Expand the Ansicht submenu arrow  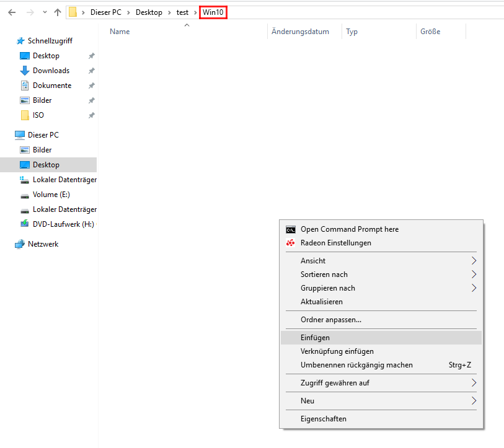[474, 261]
